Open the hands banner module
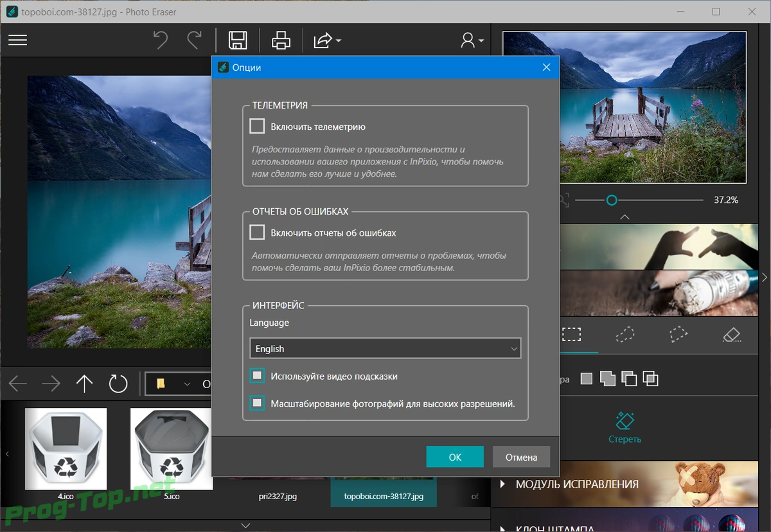 pos(659,247)
